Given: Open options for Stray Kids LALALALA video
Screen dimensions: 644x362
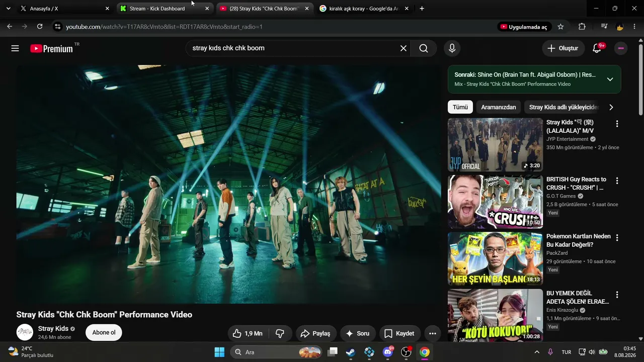Looking at the screenshot, I should click(617, 124).
